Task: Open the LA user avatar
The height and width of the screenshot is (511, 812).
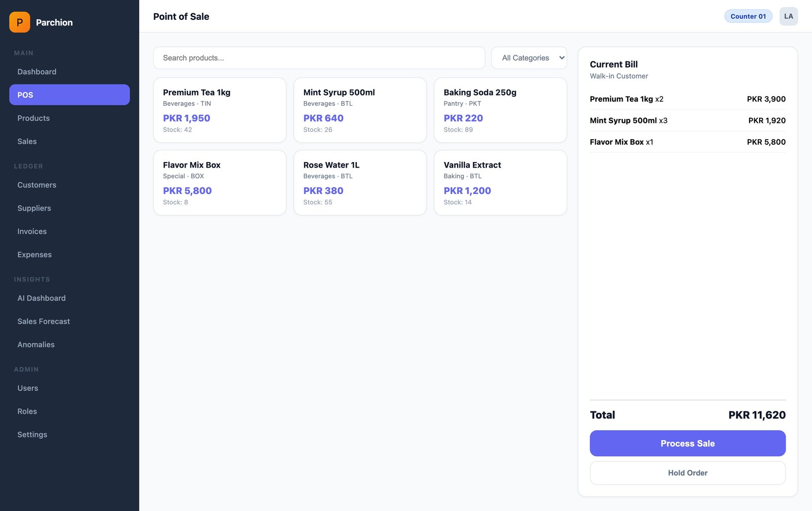Action: (788, 16)
